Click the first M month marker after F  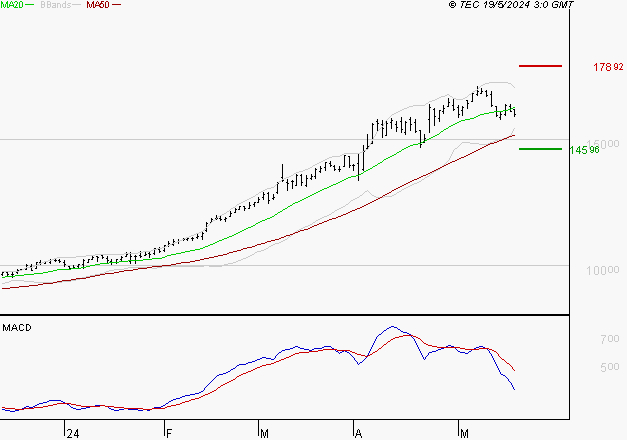(x=264, y=434)
